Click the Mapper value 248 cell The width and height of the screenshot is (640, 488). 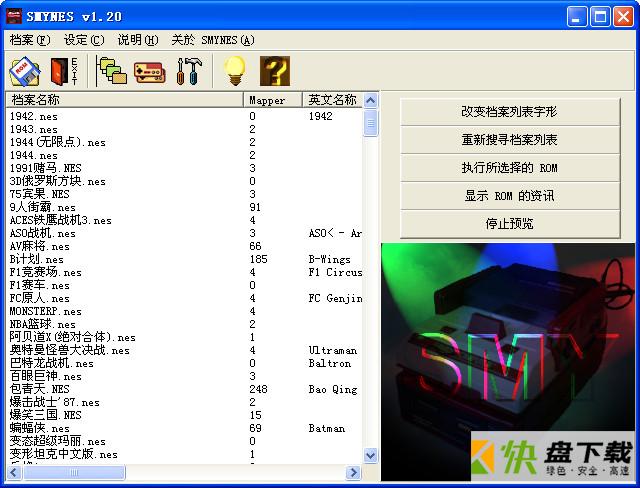click(x=258, y=389)
